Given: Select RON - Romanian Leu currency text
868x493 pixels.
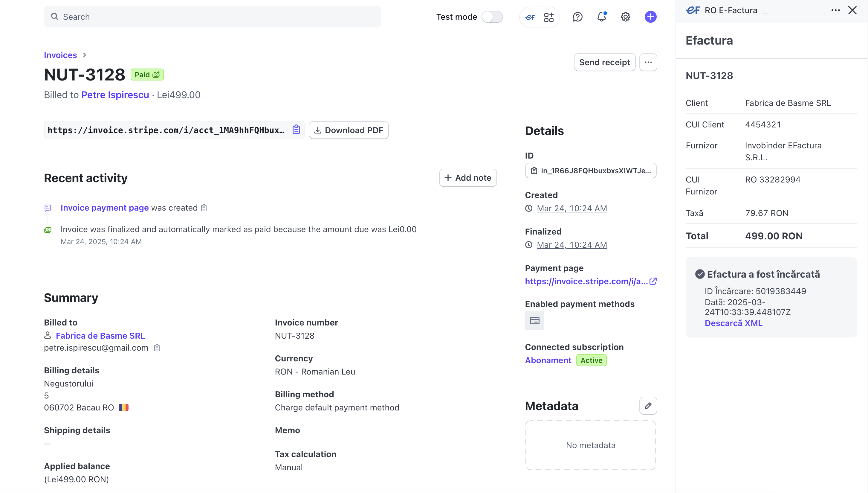Looking at the screenshot, I should coord(315,372).
